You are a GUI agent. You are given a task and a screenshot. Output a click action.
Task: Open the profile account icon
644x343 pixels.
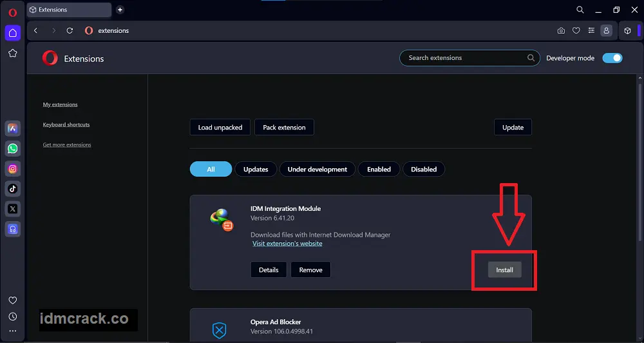pos(606,30)
